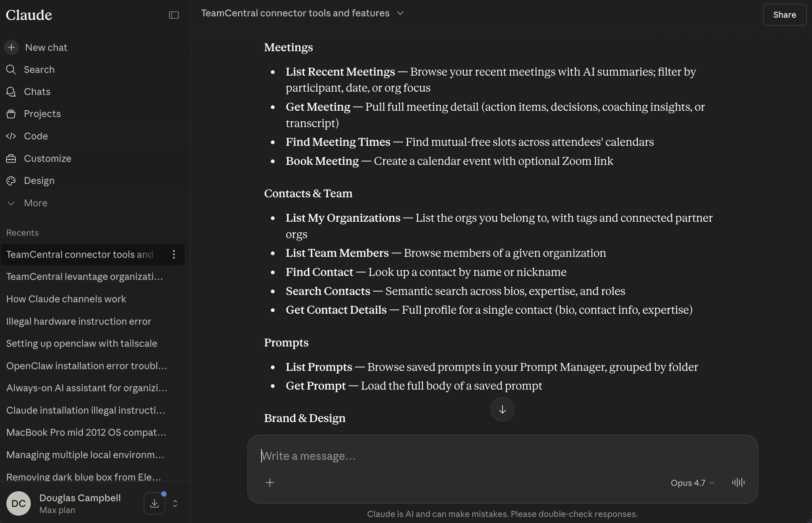
Task: Click the Share button
Action: pos(785,15)
